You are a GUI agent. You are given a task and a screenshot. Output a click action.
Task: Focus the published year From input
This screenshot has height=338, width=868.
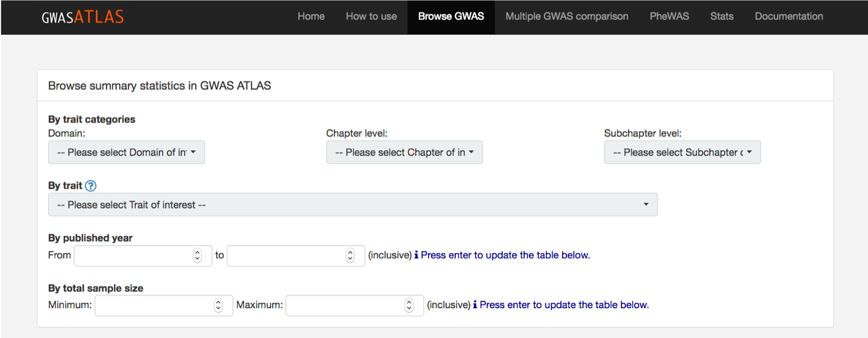[x=133, y=255]
